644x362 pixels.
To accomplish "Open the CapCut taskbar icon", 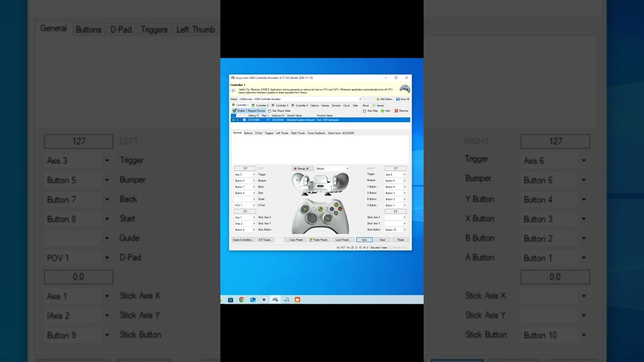I will (x=264, y=300).
